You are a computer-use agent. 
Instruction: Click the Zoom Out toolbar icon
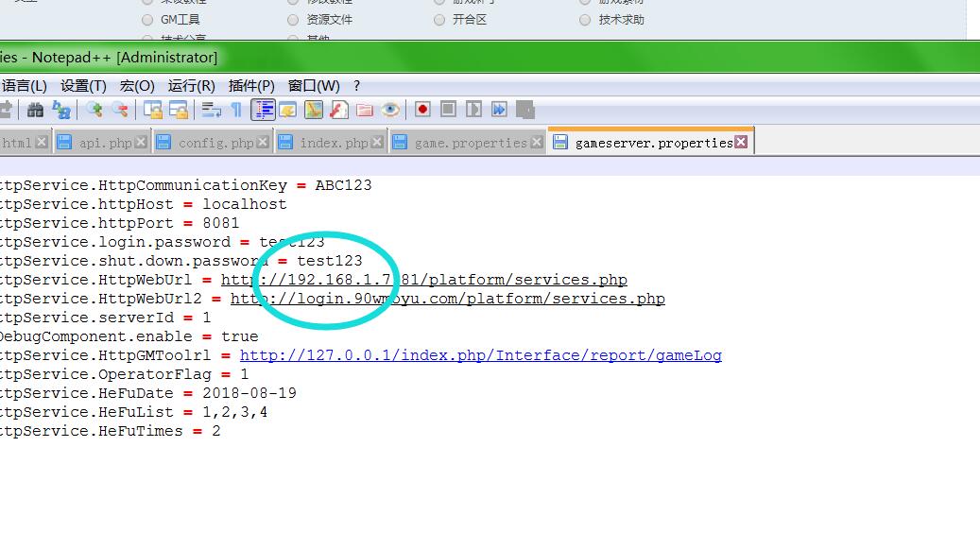[119, 110]
